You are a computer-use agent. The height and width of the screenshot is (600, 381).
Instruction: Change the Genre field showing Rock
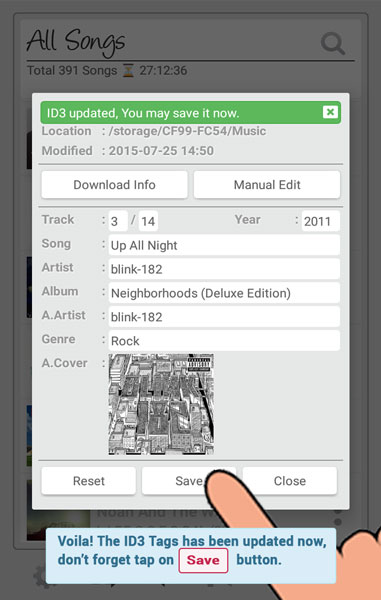tap(224, 341)
